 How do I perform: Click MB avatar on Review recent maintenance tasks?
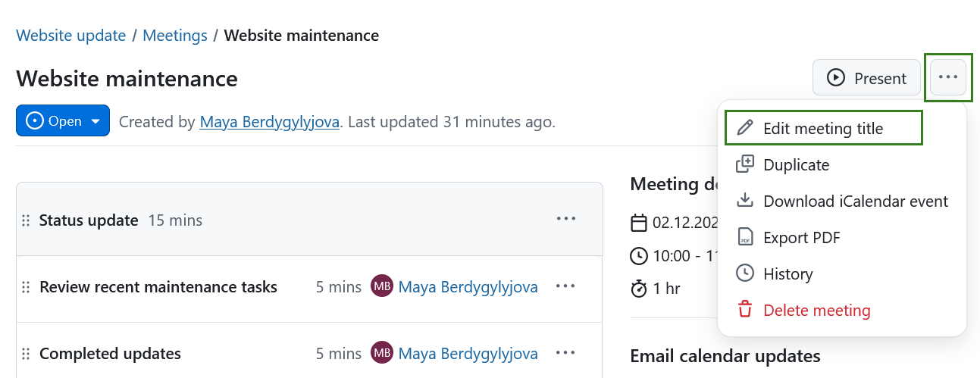(382, 286)
